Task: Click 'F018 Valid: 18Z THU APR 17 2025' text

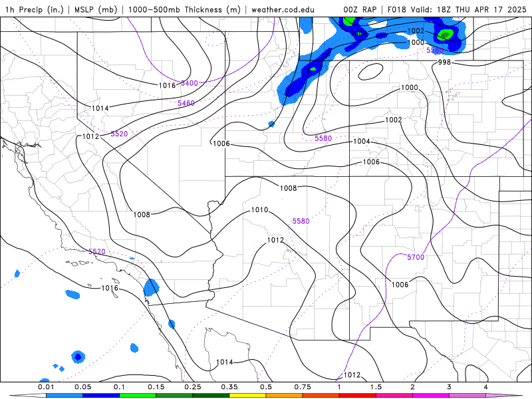Action: pyautogui.click(x=457, y=9)
